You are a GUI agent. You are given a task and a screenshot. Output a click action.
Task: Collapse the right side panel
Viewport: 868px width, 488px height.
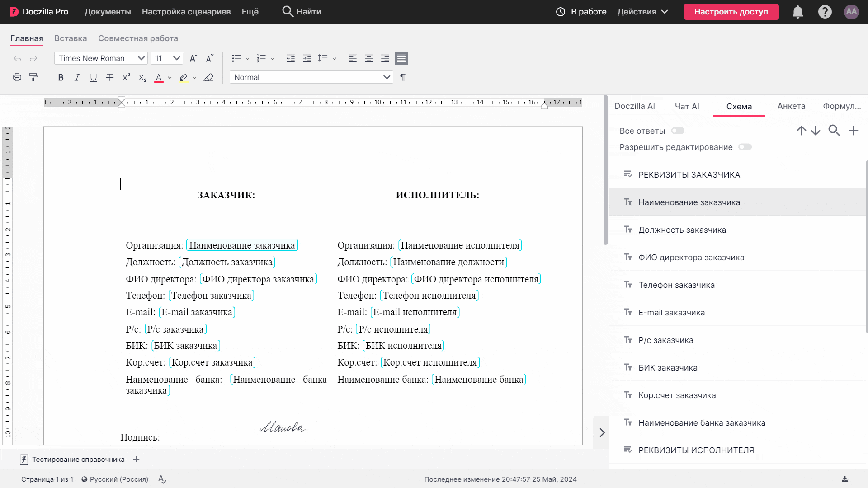[x=602, y=432]
